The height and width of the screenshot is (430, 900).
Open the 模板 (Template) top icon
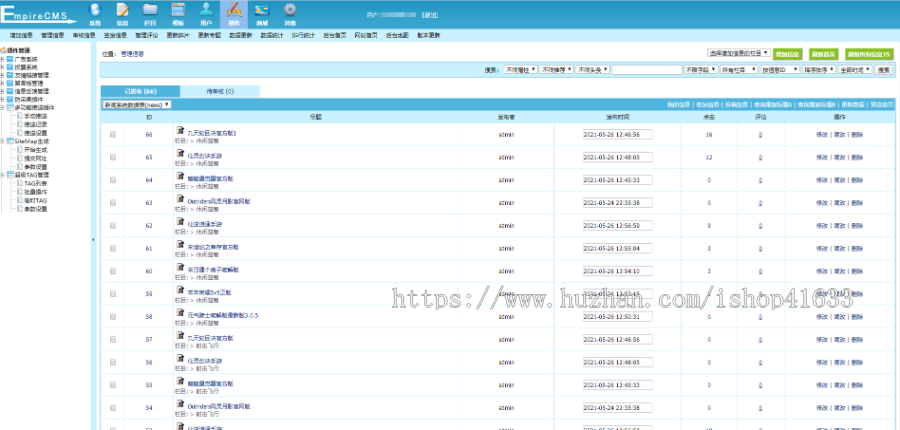177,12
